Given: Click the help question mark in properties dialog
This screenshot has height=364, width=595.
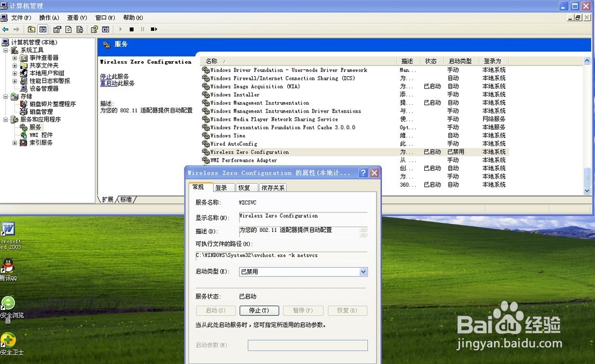Looking at the screenshot, I should [363, 173].
